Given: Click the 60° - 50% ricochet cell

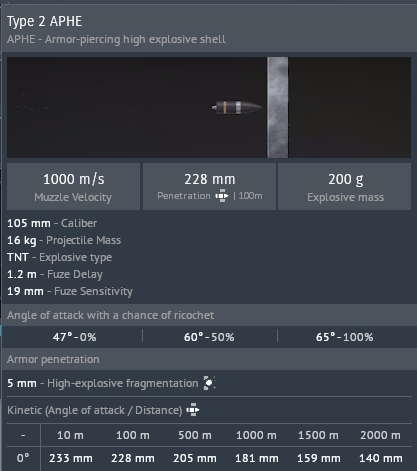Looking at the screenshot, I should 209,337.
